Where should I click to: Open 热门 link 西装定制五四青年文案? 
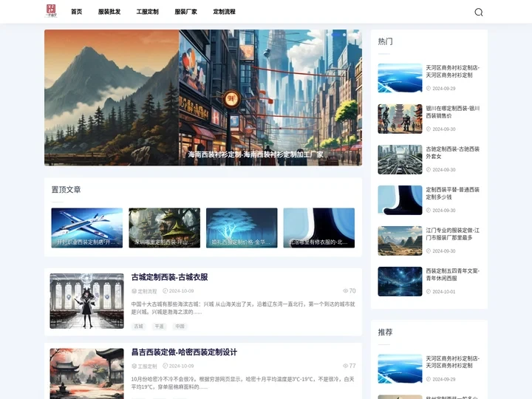tap(453, 274)
